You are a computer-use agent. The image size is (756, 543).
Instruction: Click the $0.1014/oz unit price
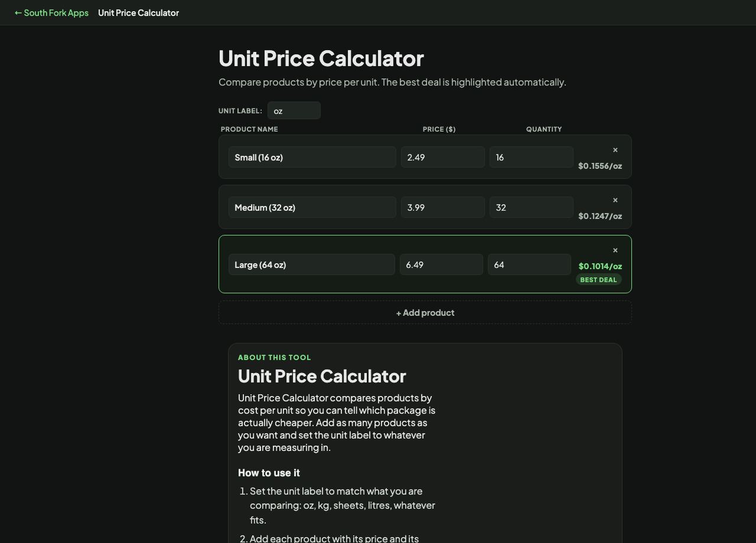point(600,266)
